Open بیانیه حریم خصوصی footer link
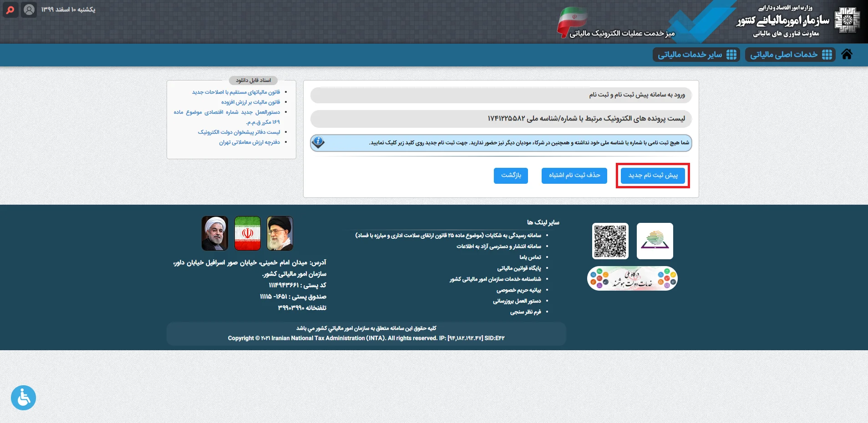 click(x=518, y=290)
